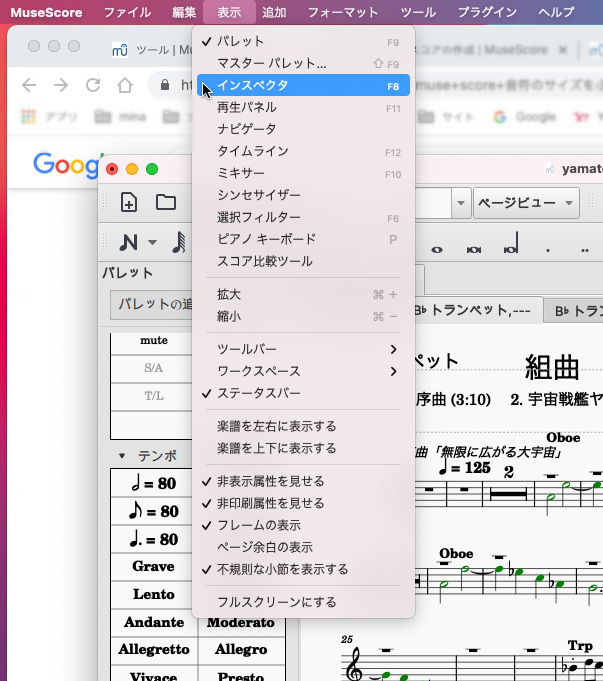Screen dimensions: 603x681
Task: Open the ページビュー view mode dropdown
Action: (526, 202)
